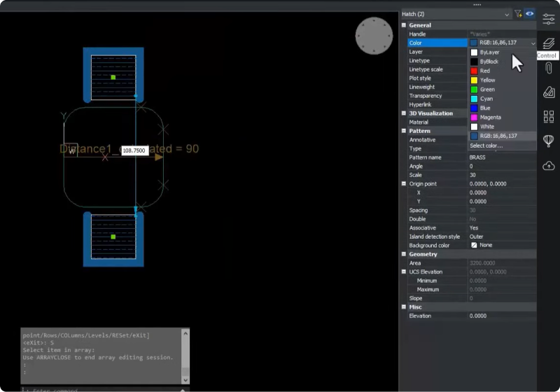Choose ByBlock in color list

502,62
